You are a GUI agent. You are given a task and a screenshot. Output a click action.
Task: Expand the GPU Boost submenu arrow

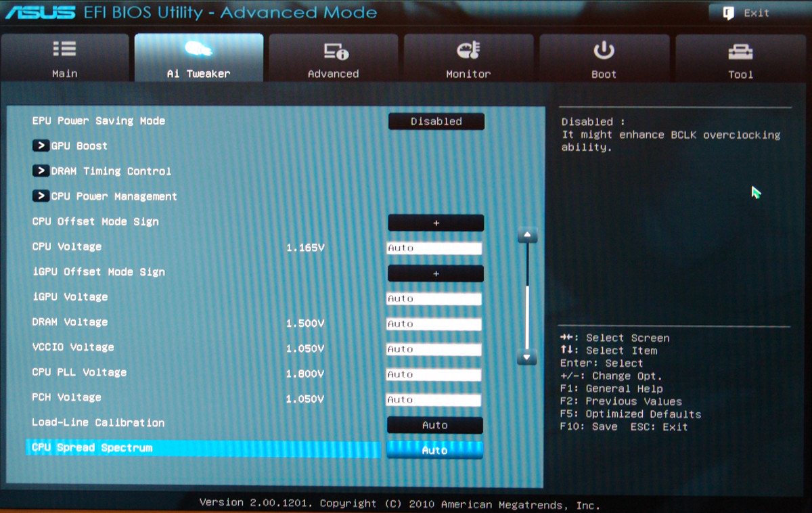(x=41, y=146)
